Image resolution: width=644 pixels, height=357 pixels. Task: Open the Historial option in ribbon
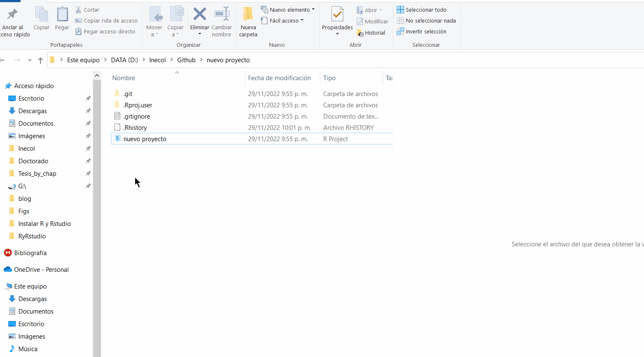coord(371,33)
